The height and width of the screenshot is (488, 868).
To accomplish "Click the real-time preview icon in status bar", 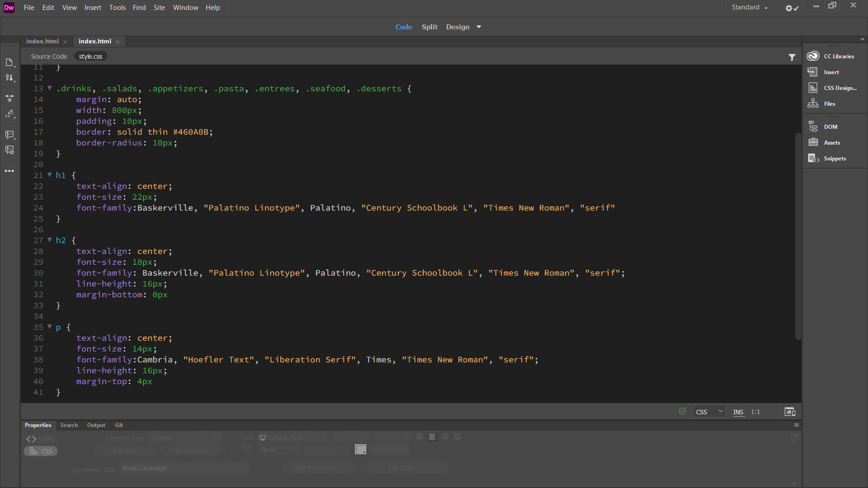I will 790,412.
